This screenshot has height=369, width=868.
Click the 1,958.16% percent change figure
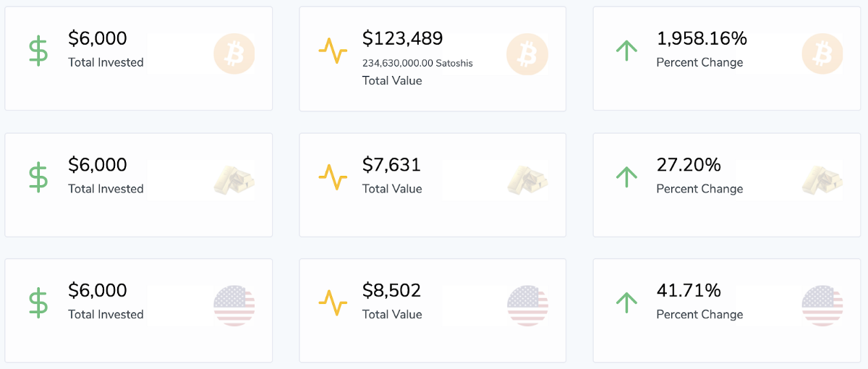pos(702,39)
